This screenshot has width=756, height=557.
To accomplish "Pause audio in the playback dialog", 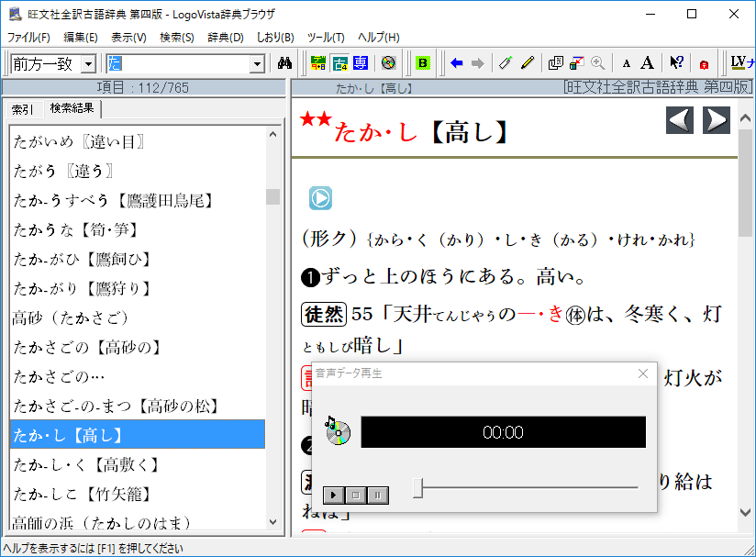I will pos(378,495).
